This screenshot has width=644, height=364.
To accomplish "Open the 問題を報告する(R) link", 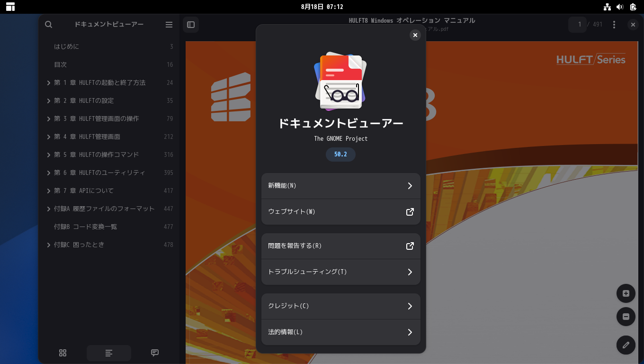I will coord(341,246).
